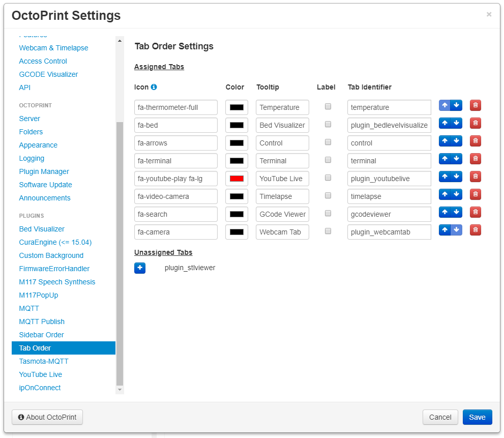Move the Terminal tab up
504x438 pixels.
(444, 158)
